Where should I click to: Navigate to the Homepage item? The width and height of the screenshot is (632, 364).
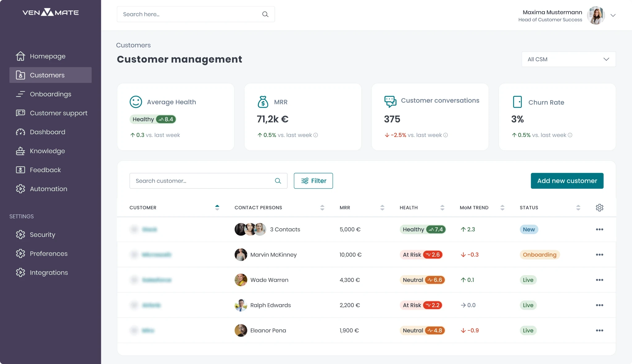coord(48,56)
